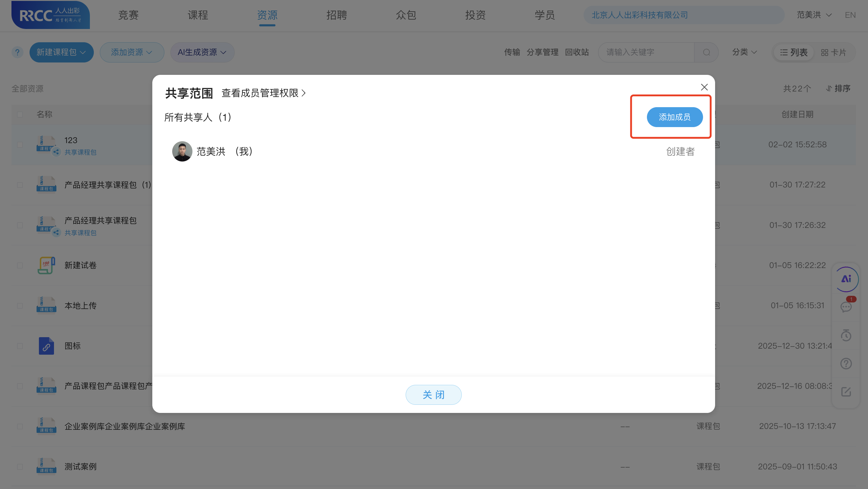
Task: Toggle the select-all checkbox in list header
Action: tap(20, 115)
